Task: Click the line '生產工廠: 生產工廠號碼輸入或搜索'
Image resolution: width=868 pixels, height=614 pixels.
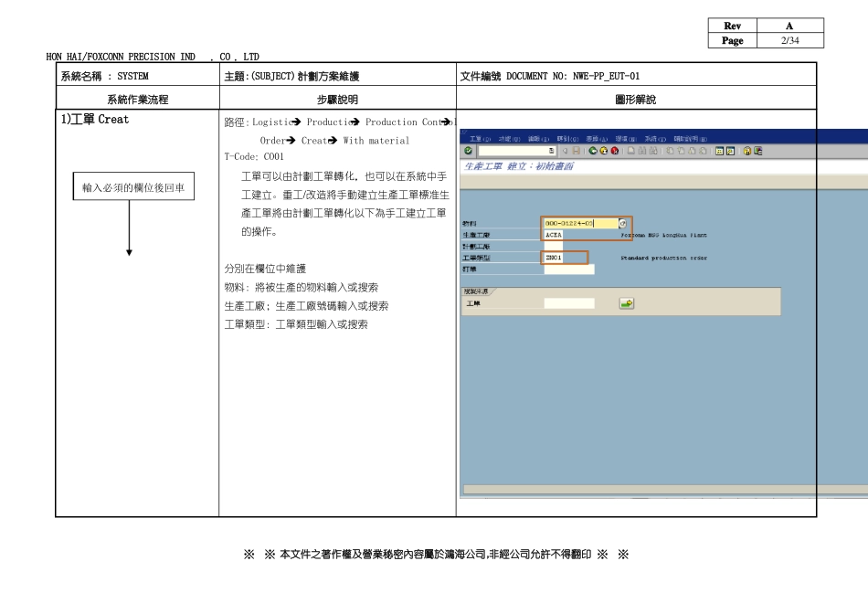Action: coord(306,305)
